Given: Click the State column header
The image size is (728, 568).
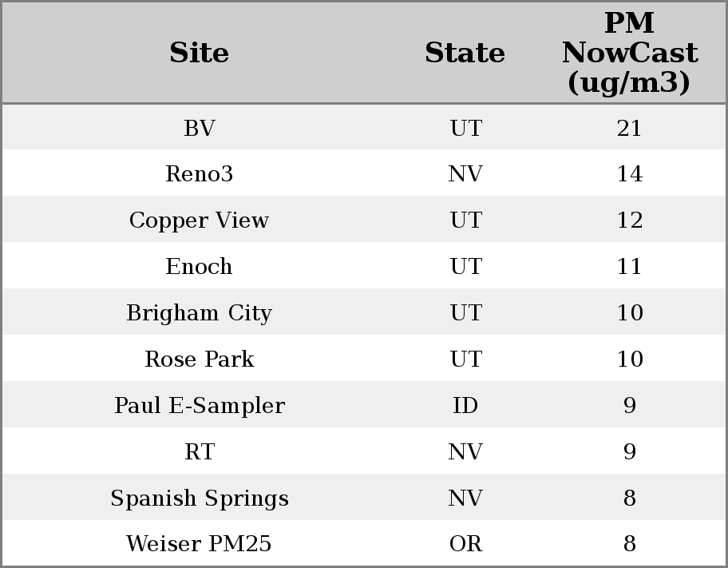Looking at the screenshot, I should click(x=465, y=54).
